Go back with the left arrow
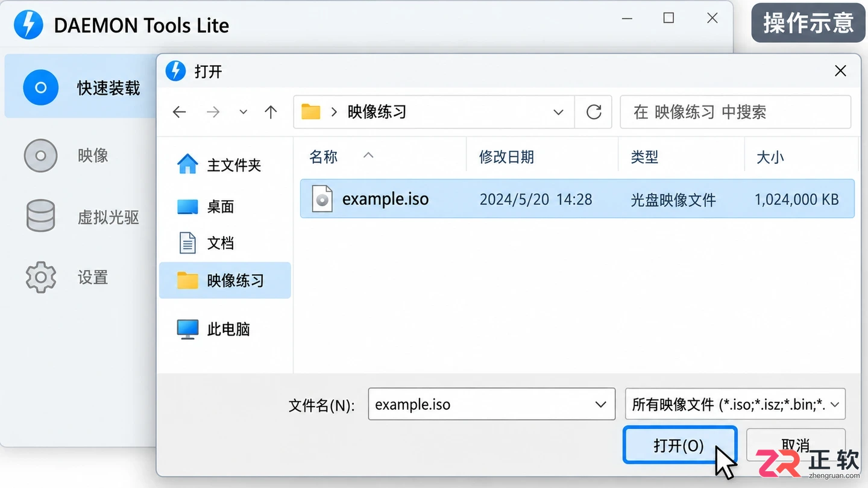Screen dimensions: 868x488 (179, 112)
